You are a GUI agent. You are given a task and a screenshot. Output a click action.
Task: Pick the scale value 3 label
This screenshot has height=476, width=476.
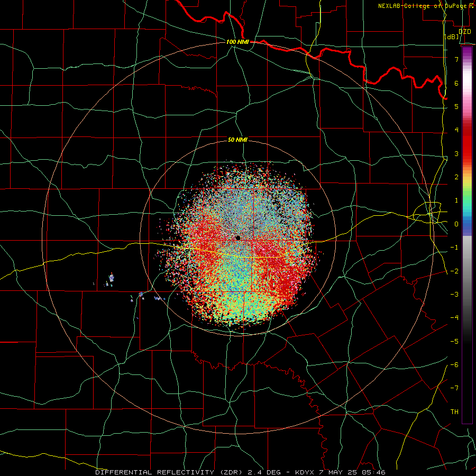coord(456,153)
